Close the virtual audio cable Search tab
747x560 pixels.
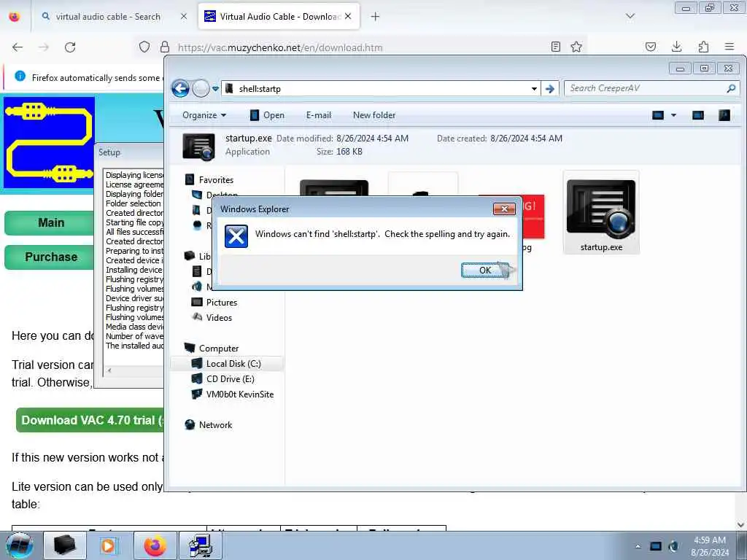(x=183, y=17)
